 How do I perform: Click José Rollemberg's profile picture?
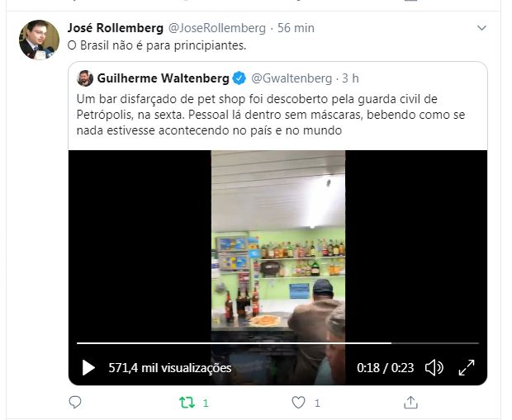point(39,40)
